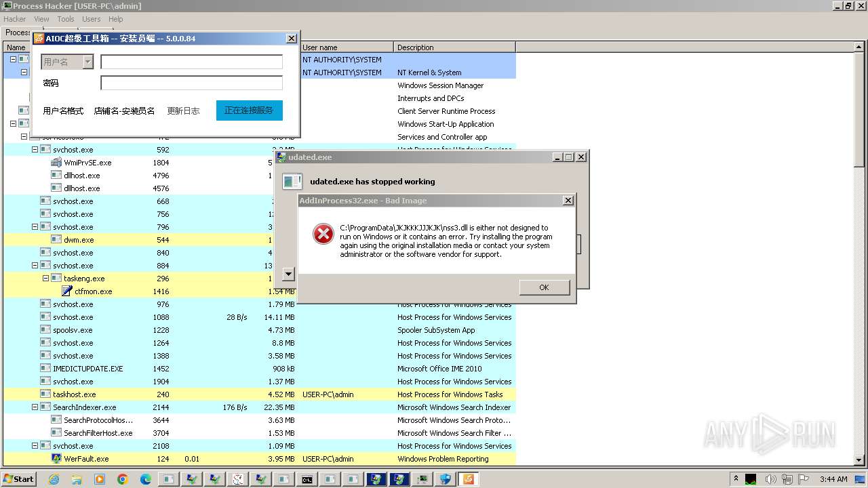
Task: Click the SearchFilterHost.exe process icon
Action: pyautogui.click(x=56, y=433)
